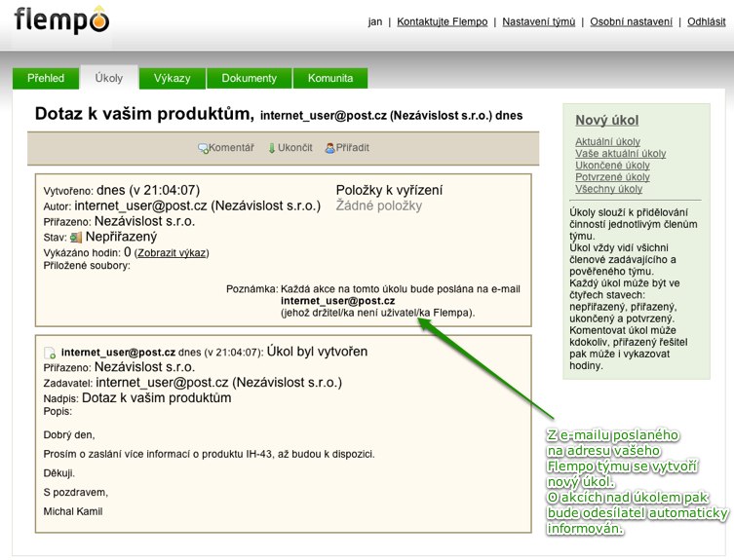Log out via Odhlásit
Viewport: 734px width, 560px height.
pyautogui.click(x=707, y=21)
